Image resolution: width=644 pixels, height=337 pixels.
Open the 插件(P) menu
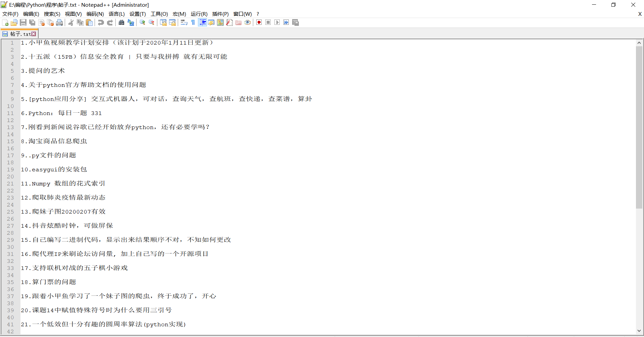coord(220,14)
